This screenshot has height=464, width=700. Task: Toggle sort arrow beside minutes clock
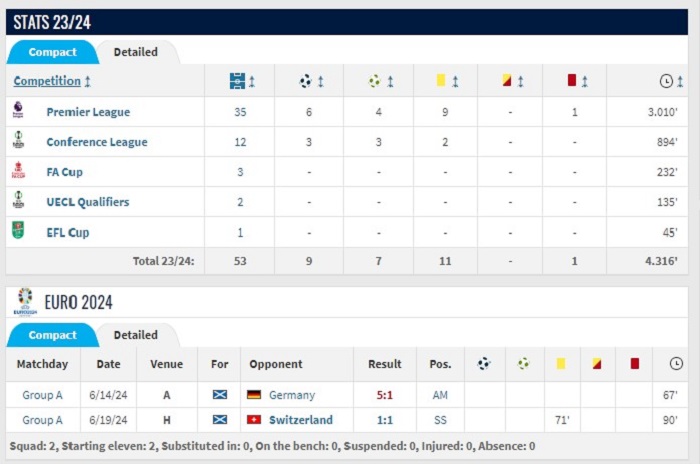click(x=680, y=81)
